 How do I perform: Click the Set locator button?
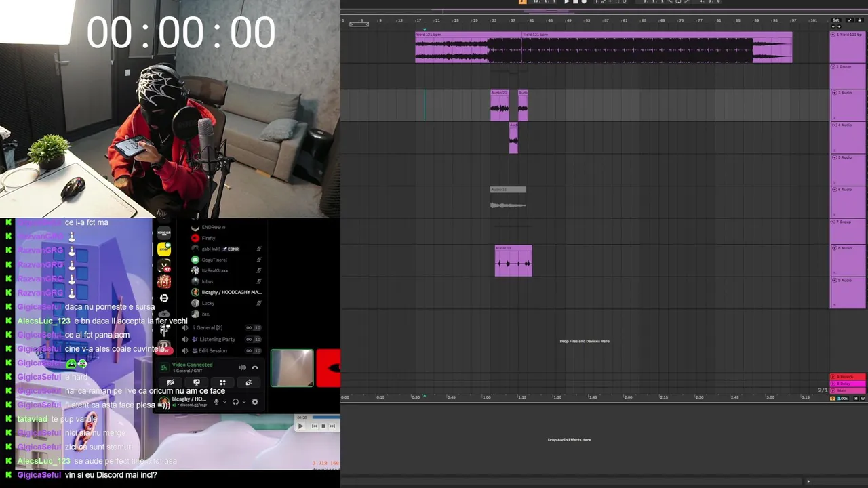836,20
